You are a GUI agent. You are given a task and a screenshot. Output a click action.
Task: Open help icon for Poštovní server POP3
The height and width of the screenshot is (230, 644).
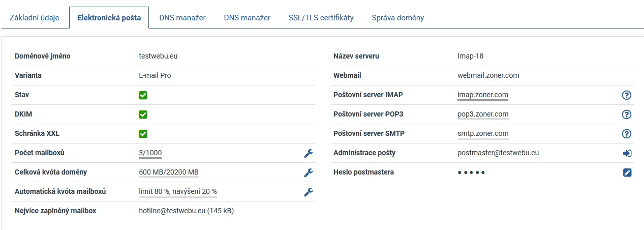(627, 114)
